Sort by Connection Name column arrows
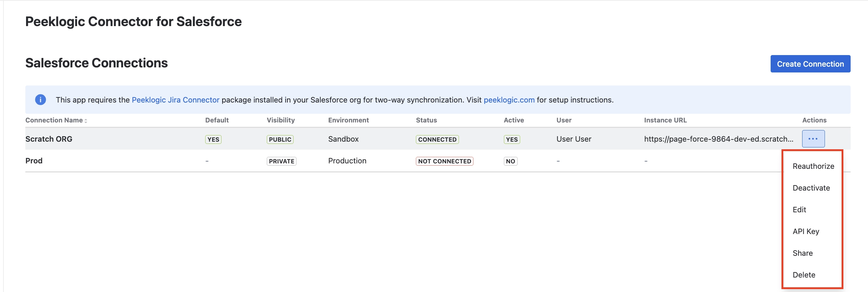Viewport: 868px width, 292px height. coord(86,121)
